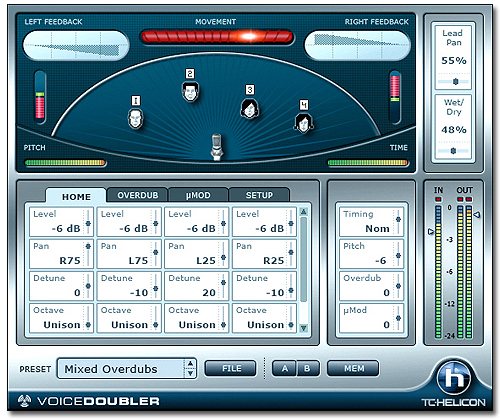
Task: Click the OUT meter level arrow marker
Action: pyautogui.click(x=477, y=215)
